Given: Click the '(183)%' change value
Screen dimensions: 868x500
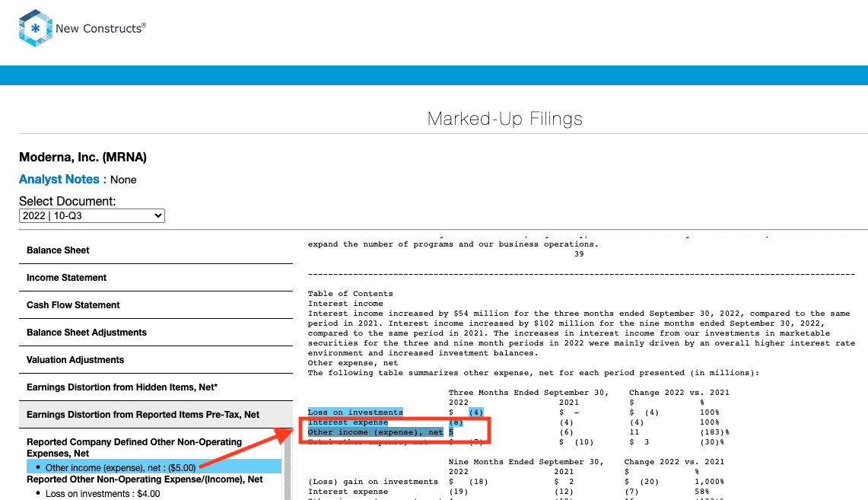Looking at the screenshot, I should [x=714, y=432].
